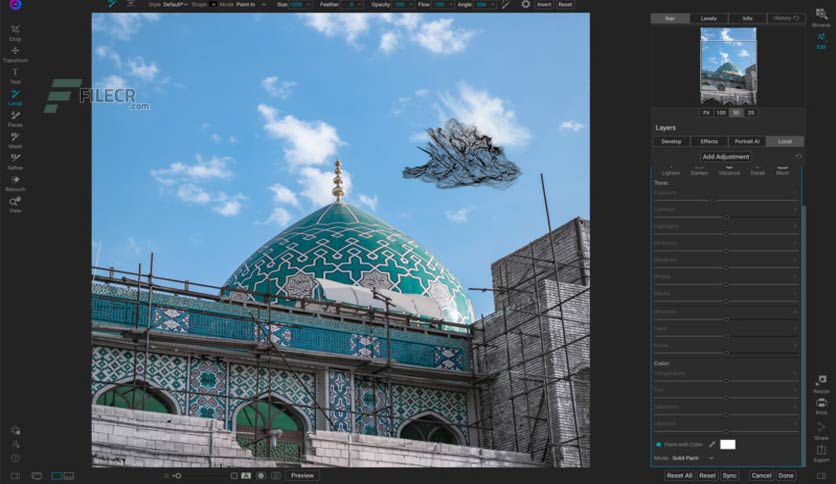836x484 pixels.
Task: Choose the Text tool
Action: point(15,75)
